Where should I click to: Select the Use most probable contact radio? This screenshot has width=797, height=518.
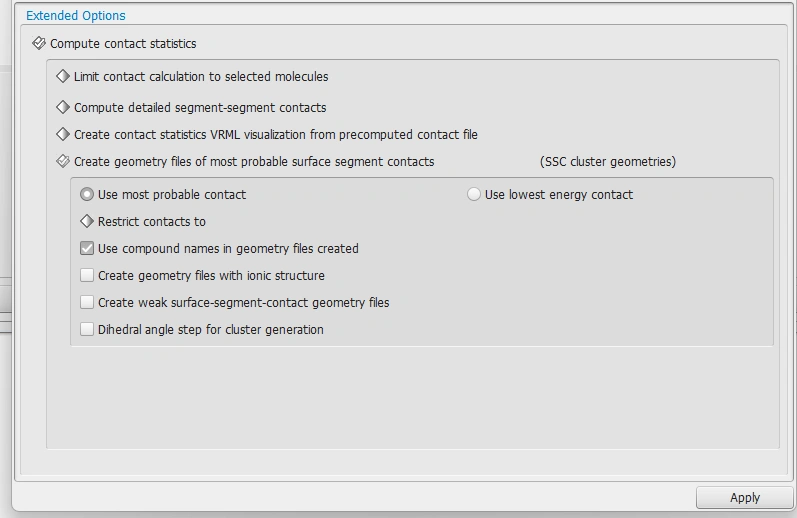coord(87,194)
